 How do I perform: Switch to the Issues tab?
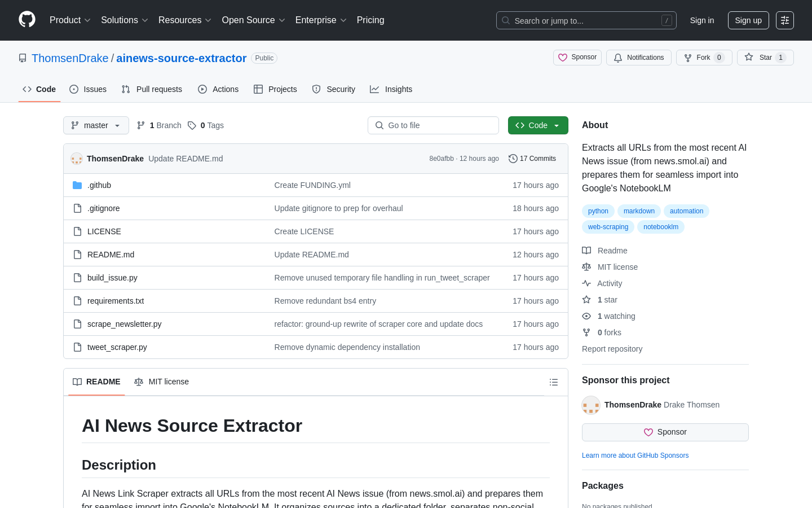click(88, 89)
